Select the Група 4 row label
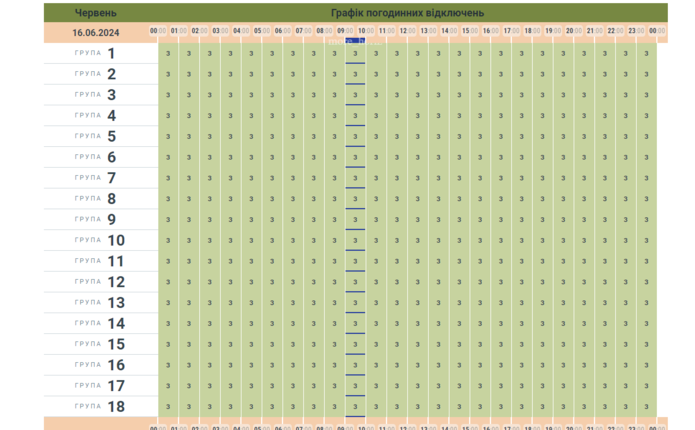695x430 pixels. tap(100, 116)
